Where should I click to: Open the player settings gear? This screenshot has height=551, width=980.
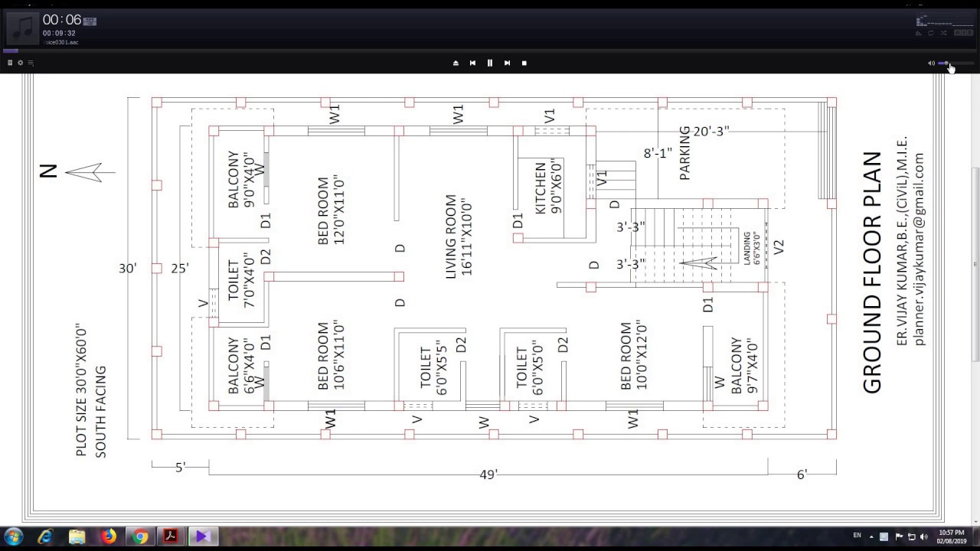[21, 63]
